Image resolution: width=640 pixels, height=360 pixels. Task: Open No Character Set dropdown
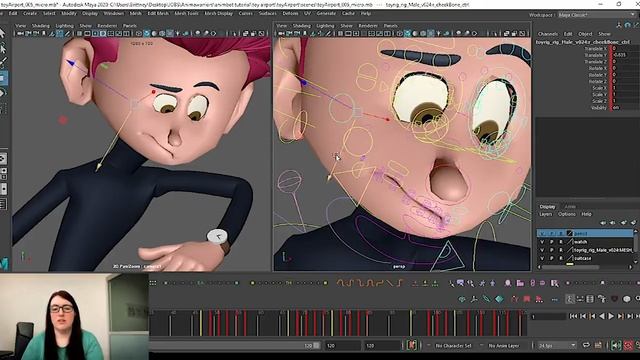(x=453, y=345)
